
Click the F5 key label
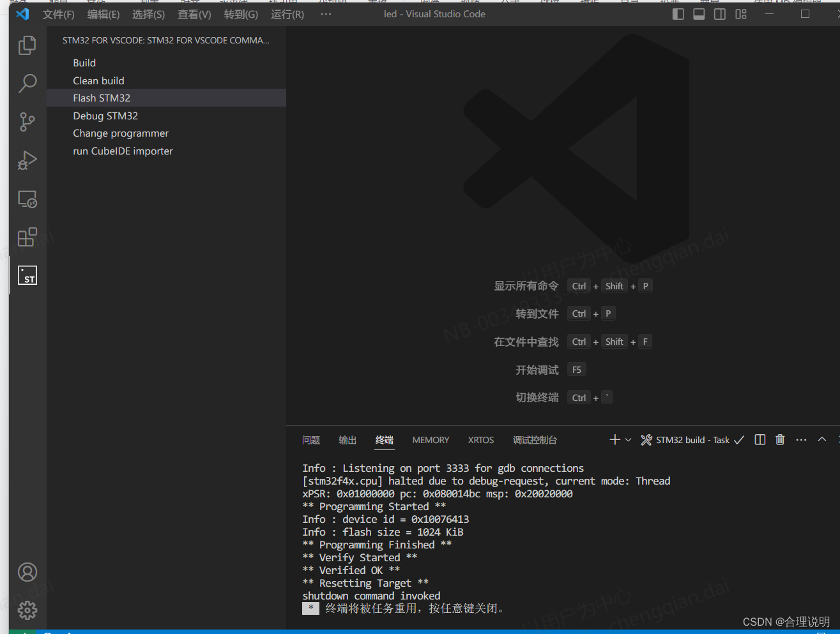point(577,370)
